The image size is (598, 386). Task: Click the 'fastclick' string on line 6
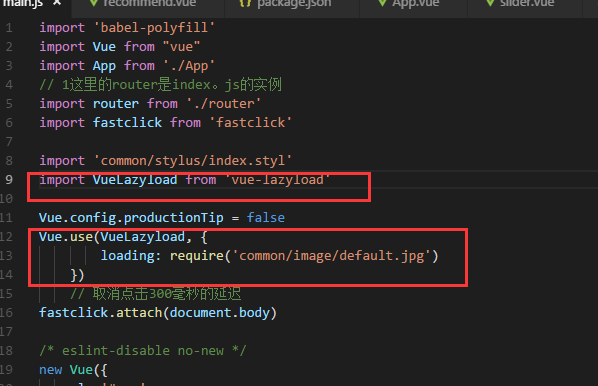click(x=251, y=123)
